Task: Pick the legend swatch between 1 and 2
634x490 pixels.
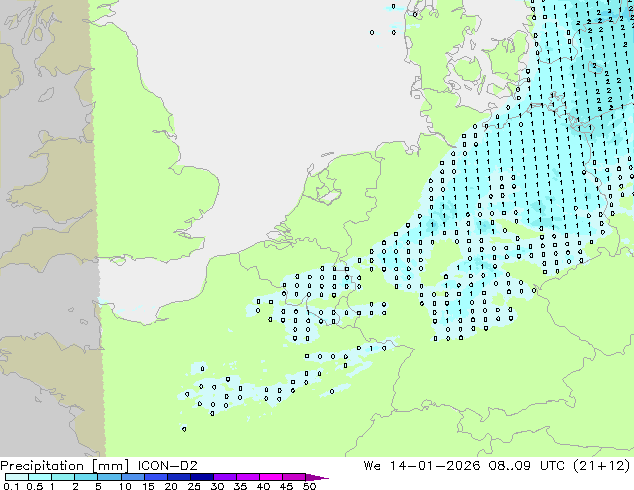Action: (x=63, y=477)
